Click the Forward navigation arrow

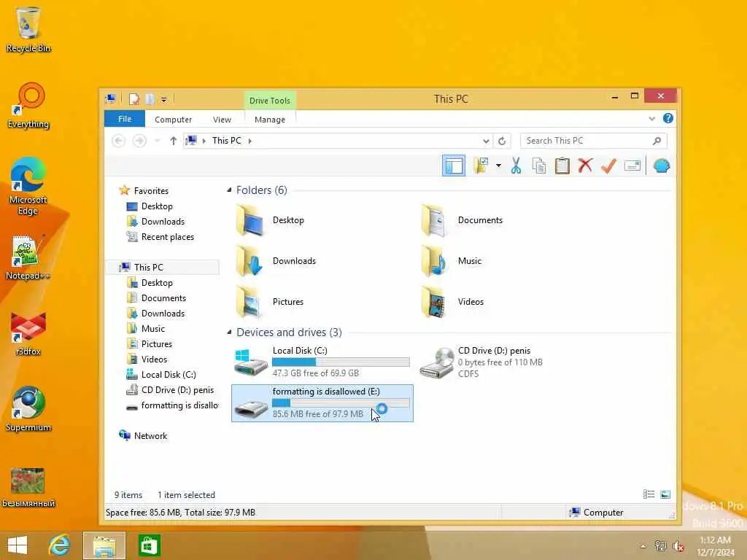click(x=139, y=141)
